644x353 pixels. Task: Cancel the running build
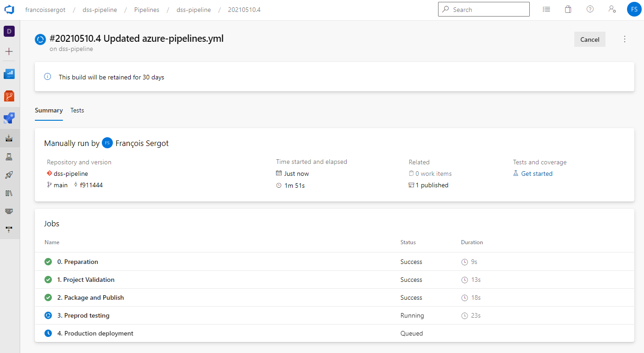coord(589,39)
